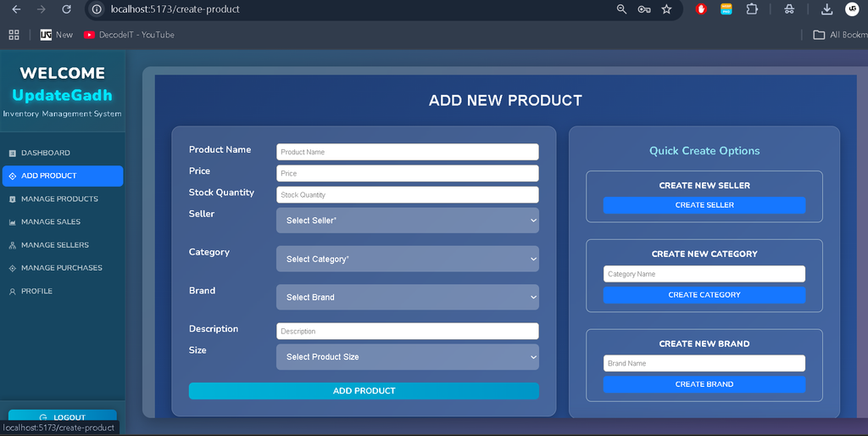Click the Category Name input field
868x436 pixels.
tap(704, 274)
